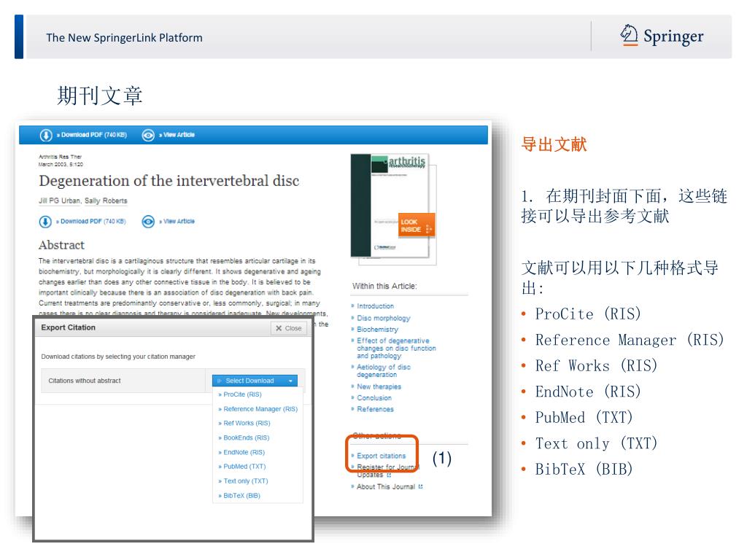Screen dimensions: 747x560
Task: Click the Arthritis Res Ther journal citation text
Action: (60, 157)
